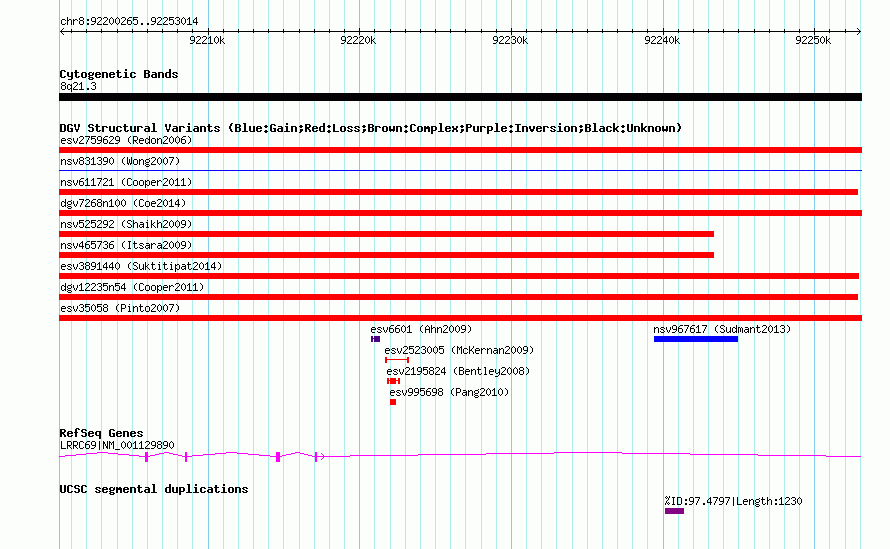Click the right arrow end of the ruler

click(x=859, y=32)
